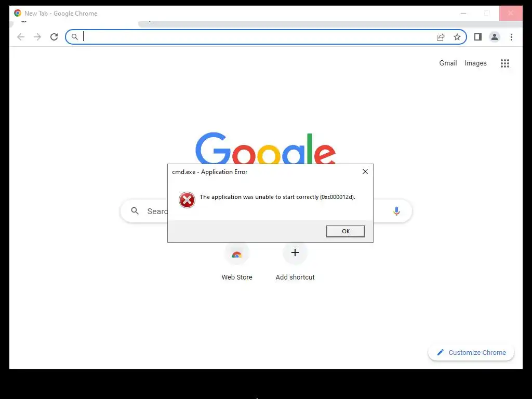532x399 pixels.
Task: Share this page via share icon
Action: [x=441, y=37]
